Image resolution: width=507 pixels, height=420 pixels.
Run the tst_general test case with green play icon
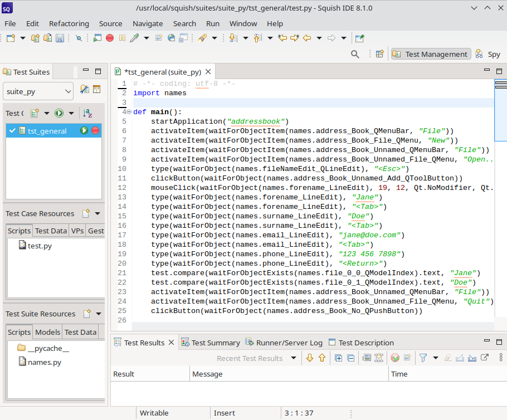(x=84, y=130)
